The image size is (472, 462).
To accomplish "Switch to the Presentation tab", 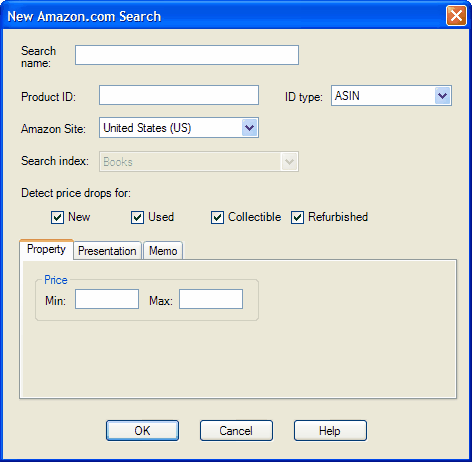I will 107,251.
